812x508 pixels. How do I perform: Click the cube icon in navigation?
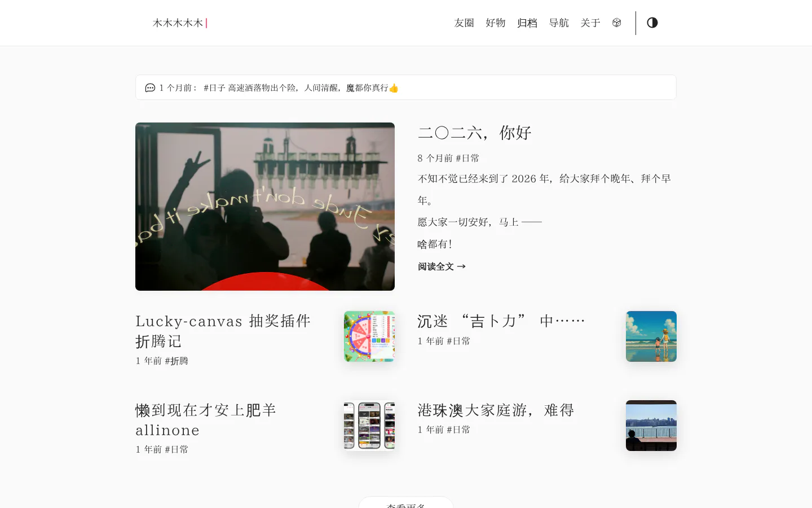[x=616, y=23]
